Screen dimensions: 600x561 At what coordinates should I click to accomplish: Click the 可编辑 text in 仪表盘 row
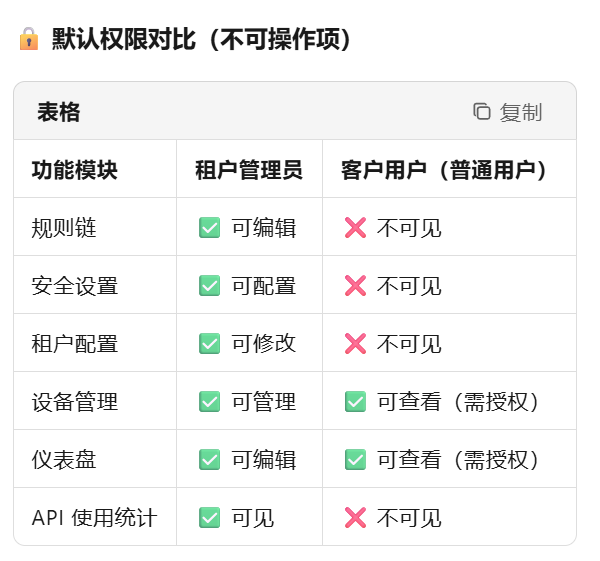point(264,460)
